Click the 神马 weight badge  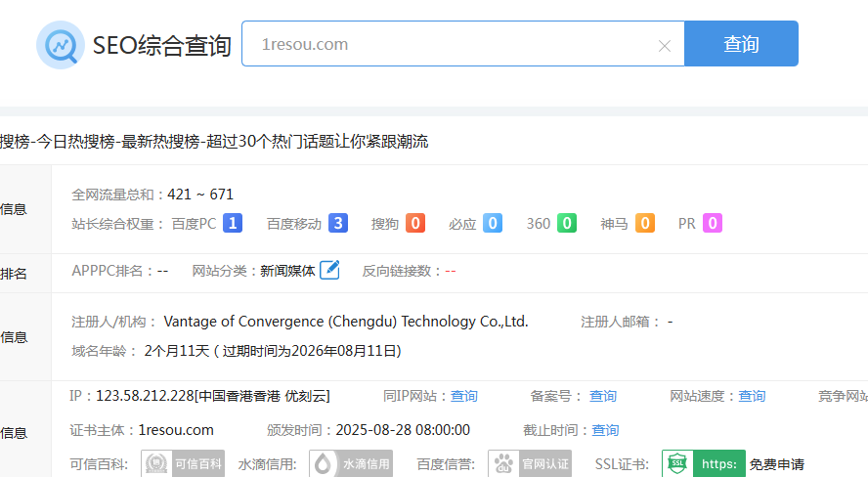[645, 223]
